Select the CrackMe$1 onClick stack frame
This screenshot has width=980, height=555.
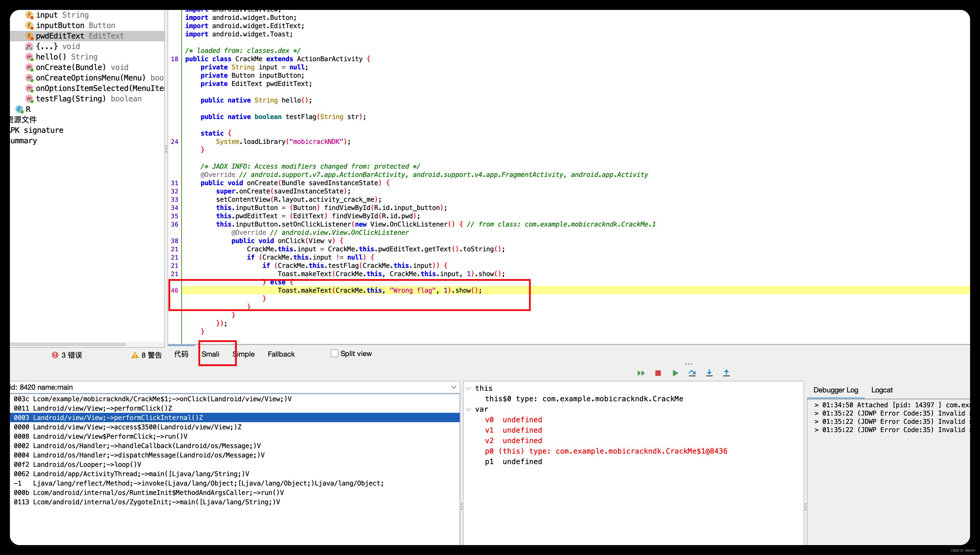(x=235, y=399)
